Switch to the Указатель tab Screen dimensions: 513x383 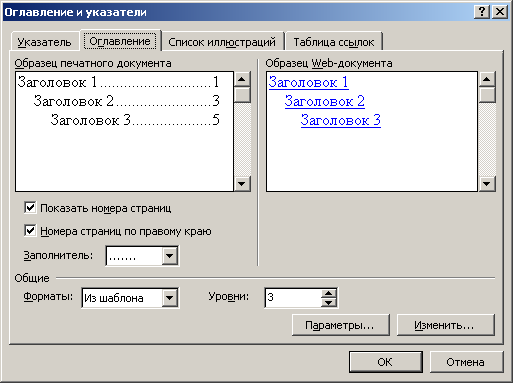click(x=44, y=42)
